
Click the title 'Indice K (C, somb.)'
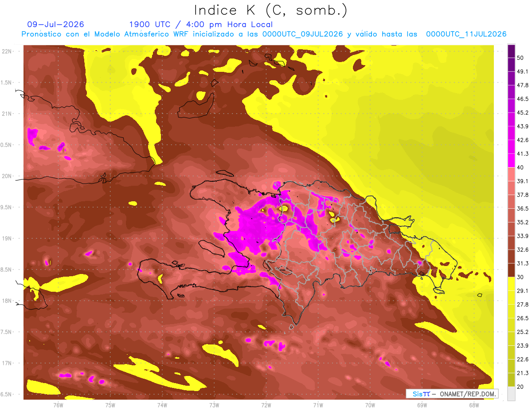click(270, 10)
